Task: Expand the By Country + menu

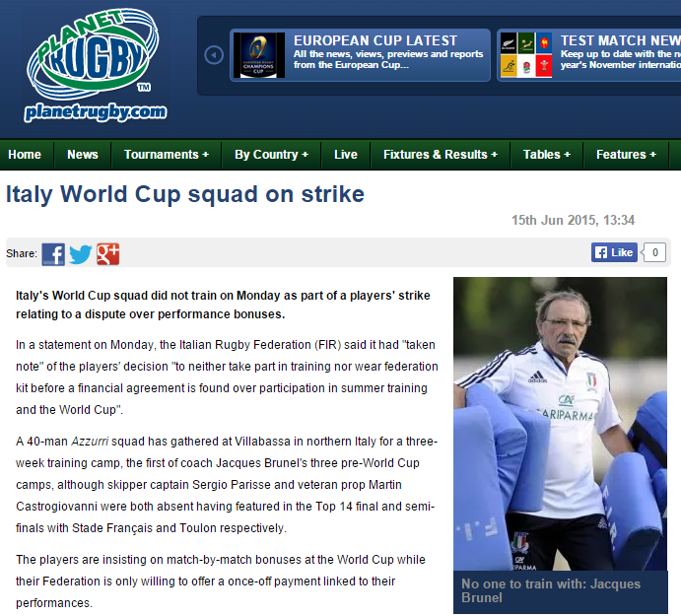Action: coord(271,155)
